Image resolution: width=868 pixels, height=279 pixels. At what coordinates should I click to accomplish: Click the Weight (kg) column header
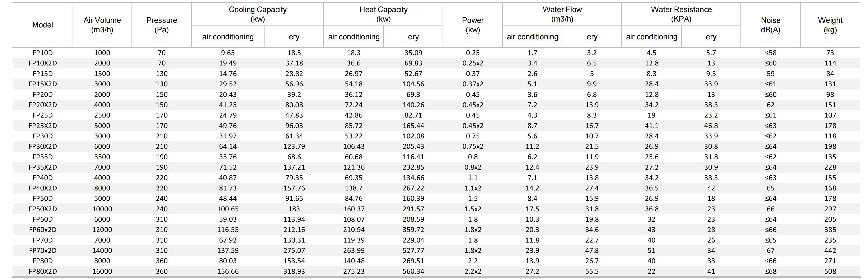point(830,25)
